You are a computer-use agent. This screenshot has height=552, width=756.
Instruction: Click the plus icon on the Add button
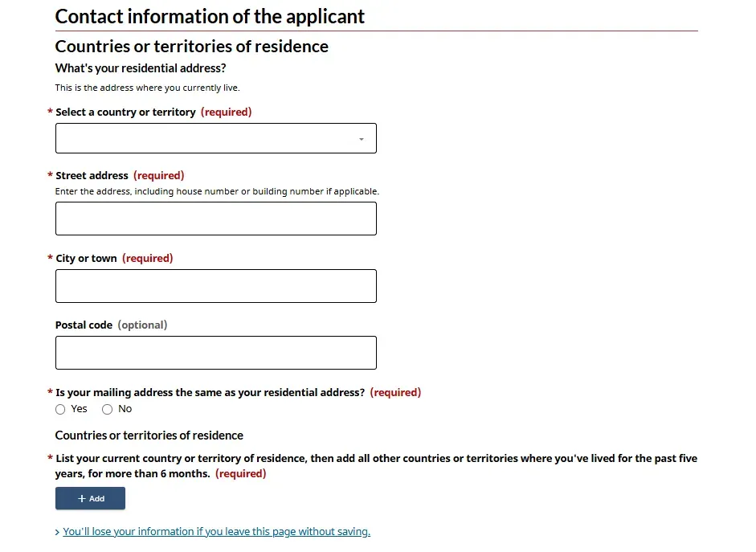[x=81, y=499]
